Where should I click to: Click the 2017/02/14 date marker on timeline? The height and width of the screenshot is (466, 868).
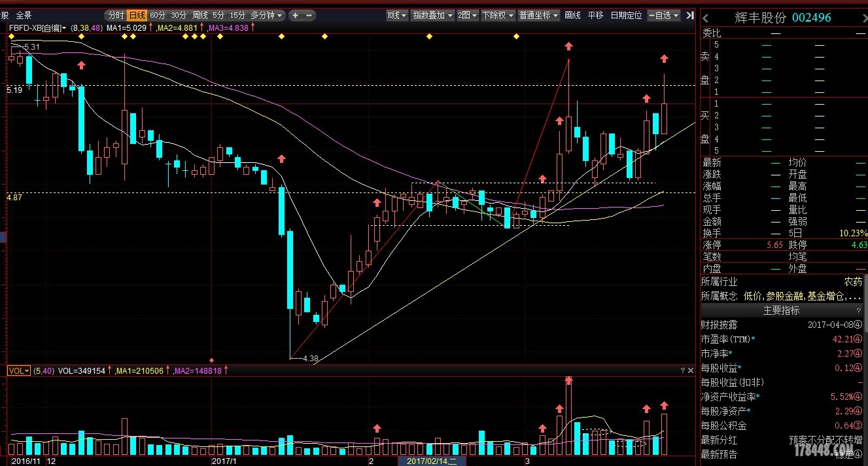click(x=432, y=461)
